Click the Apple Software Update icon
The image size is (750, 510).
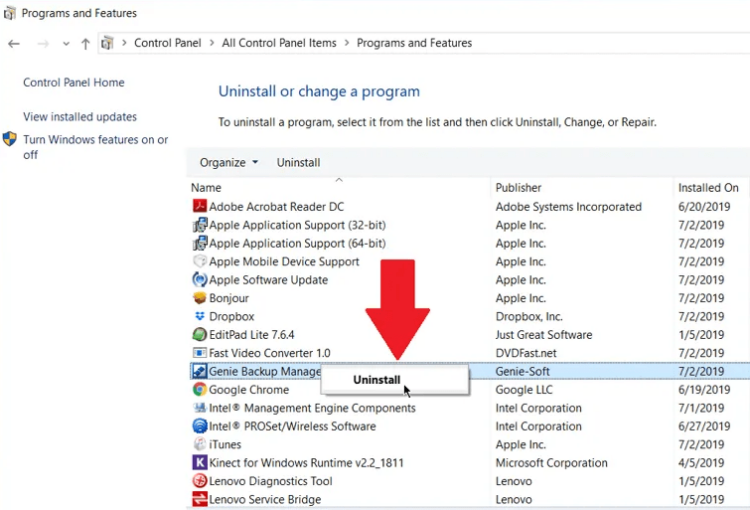click(199, 279)
